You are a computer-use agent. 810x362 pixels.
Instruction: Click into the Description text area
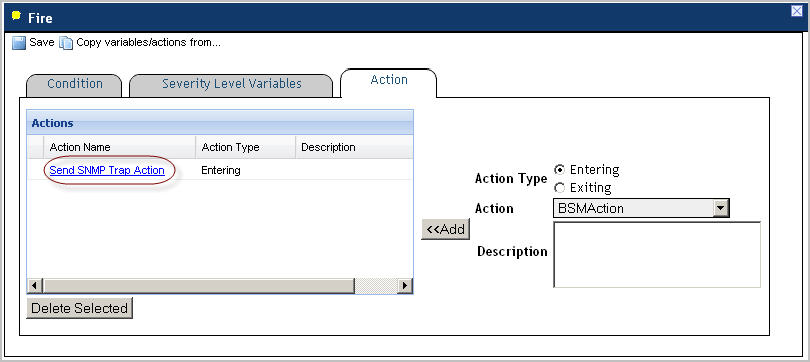point(657,255)
